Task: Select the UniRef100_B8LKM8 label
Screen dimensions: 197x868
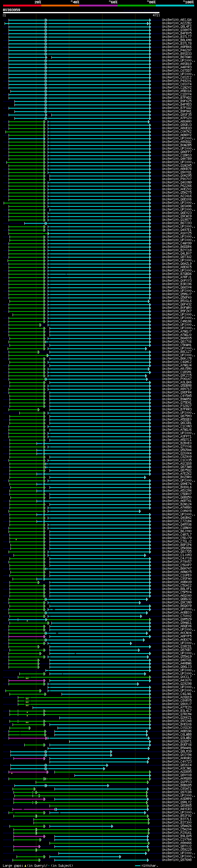Action: pyautogui.click(x=177, y=40)
